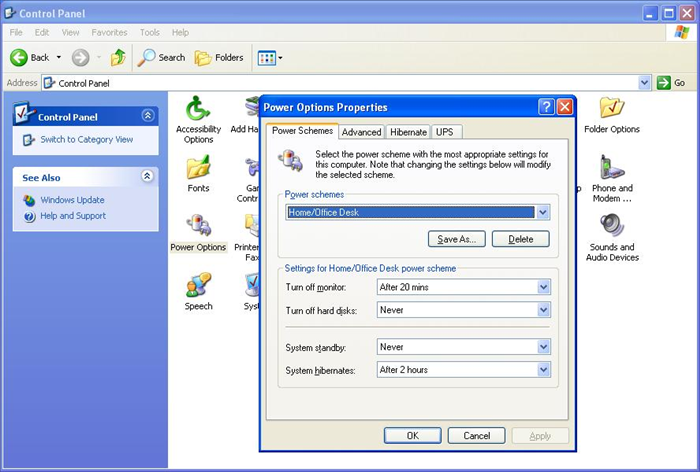Open the Edit menu

point(42,33)
